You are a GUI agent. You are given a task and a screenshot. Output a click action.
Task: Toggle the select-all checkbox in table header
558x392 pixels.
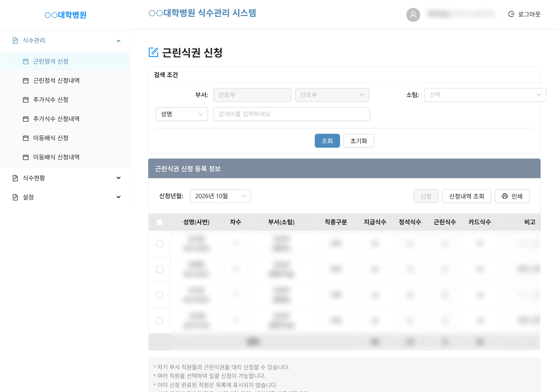coord(159,222)
